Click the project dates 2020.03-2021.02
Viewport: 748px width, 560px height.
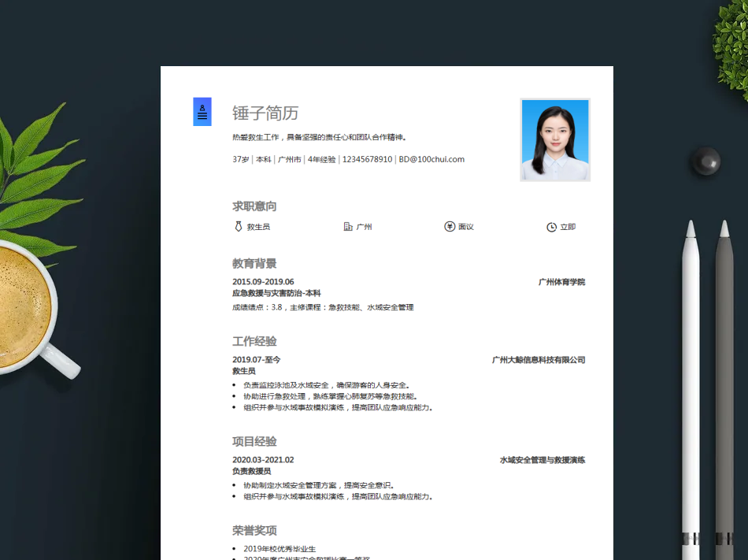tap(263, 460)
